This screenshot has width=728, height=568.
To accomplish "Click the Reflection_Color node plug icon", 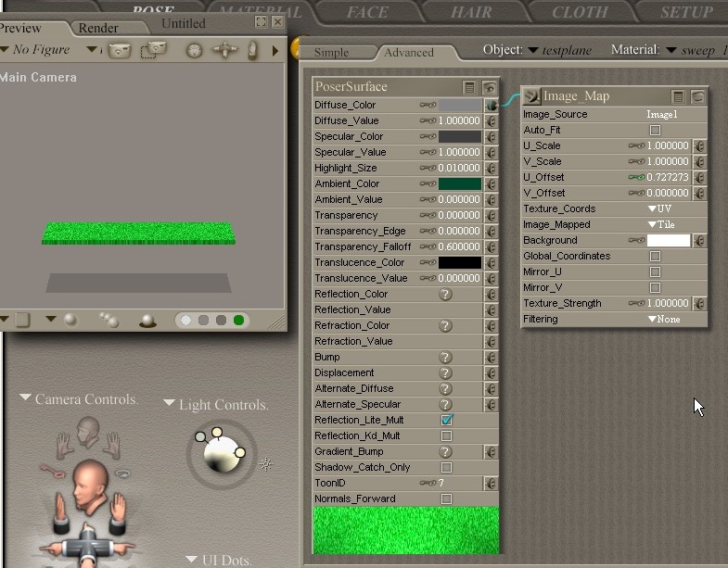I will [491, 295].
